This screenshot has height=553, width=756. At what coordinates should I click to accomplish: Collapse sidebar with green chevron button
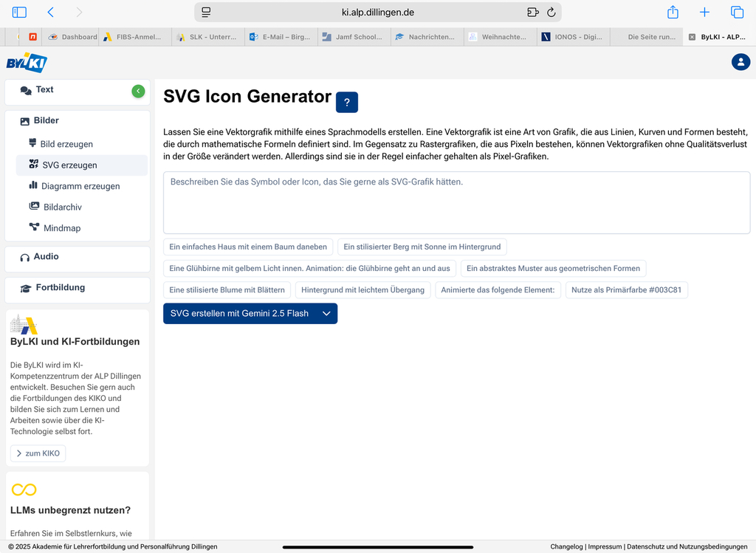pyautogui.click(x=138, y=91)
